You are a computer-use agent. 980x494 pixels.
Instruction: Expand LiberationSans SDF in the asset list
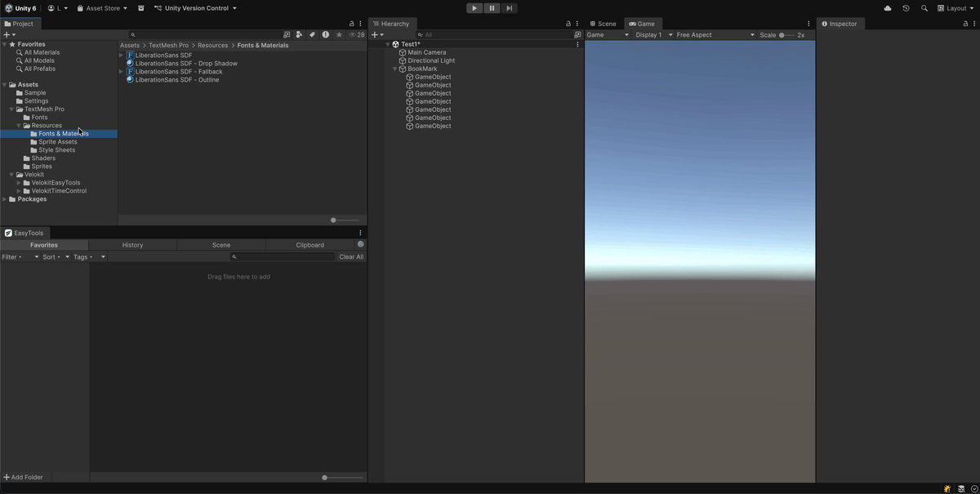[120, 55]
